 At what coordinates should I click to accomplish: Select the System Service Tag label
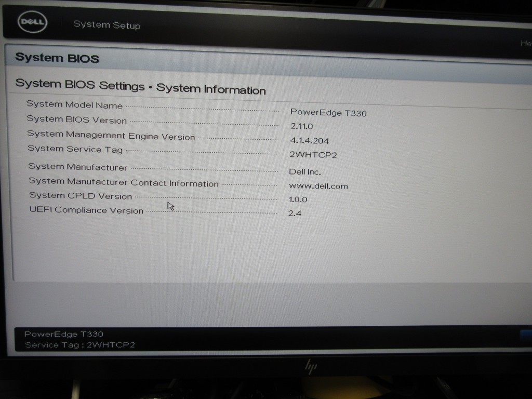click(75, 149)
